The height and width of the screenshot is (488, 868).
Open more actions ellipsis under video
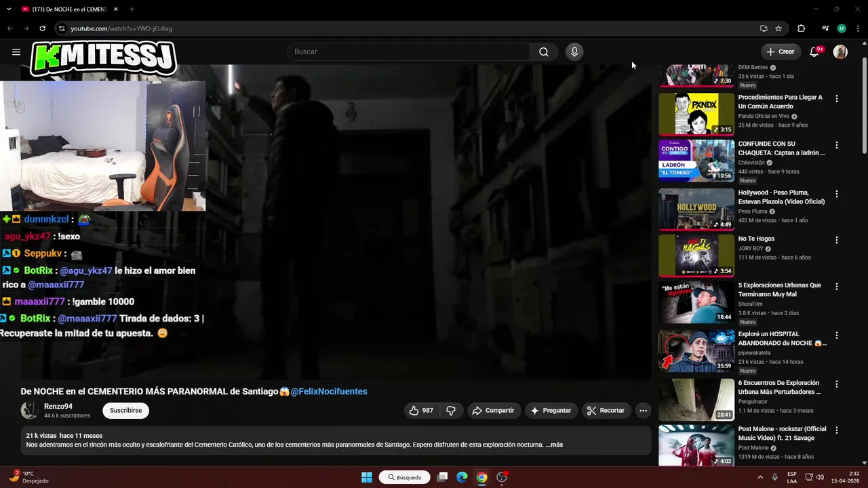643,410
